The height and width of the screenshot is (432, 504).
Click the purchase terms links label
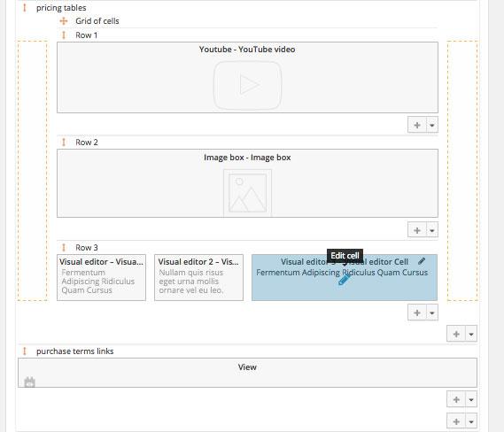[75, 351]
